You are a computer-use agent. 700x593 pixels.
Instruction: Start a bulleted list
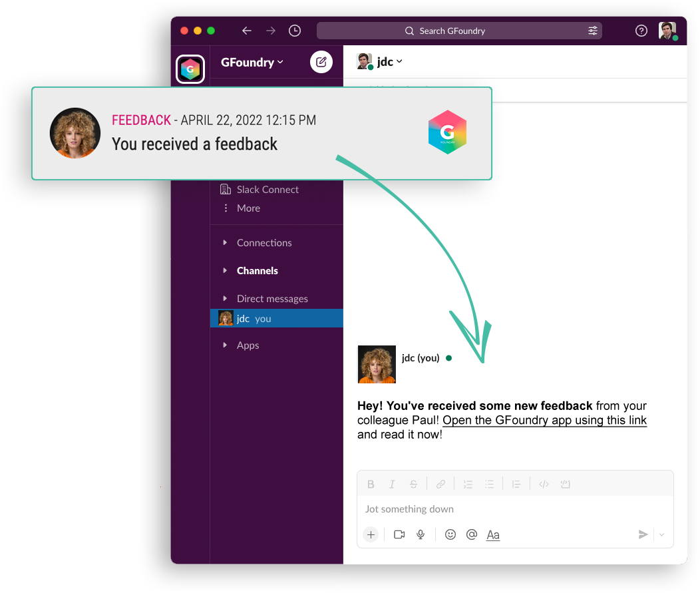(x=489, y=484)
